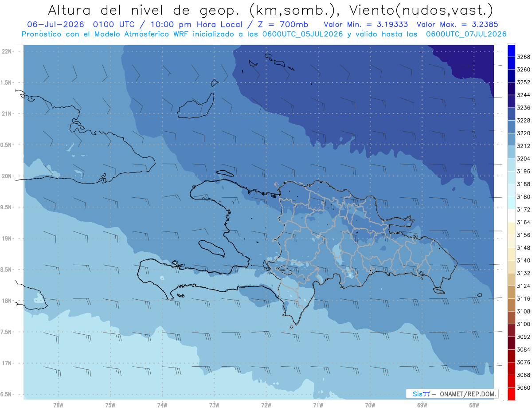532x411 pixels.
Task: Click the 3172 colorbar value
Action: click(523, 210)
